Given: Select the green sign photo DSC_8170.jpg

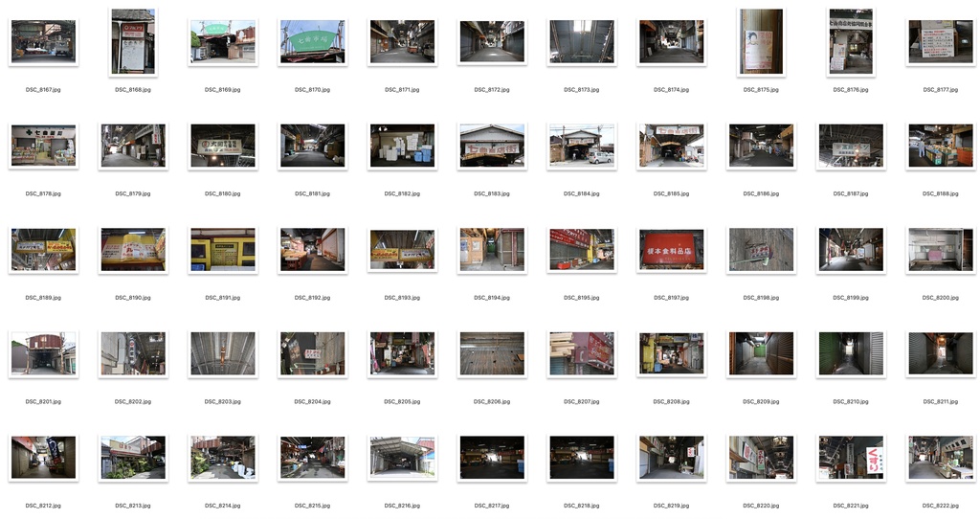Looking at the screenshot, I should (313, 42).
